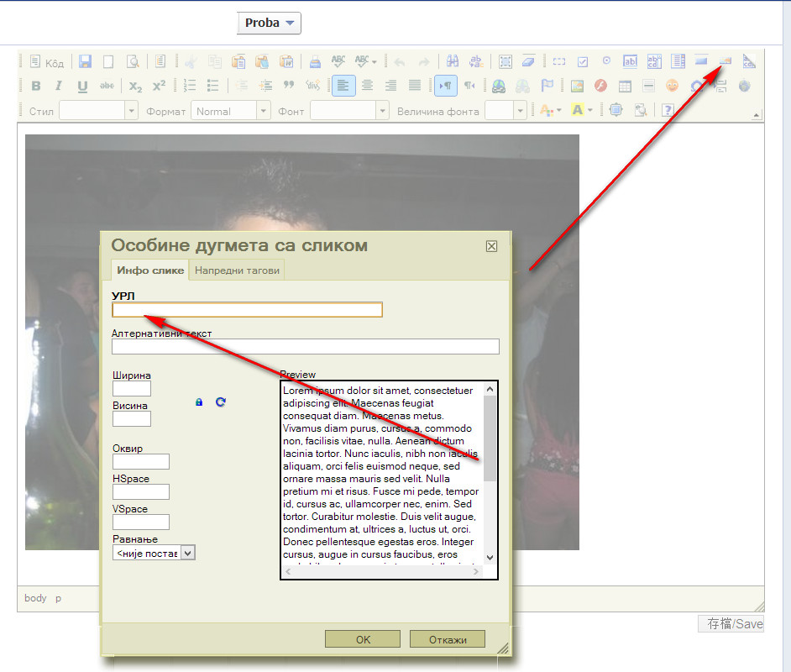Insert a Form with toolbar icon
The image size is (791, 672).
[x=559, y=61]
